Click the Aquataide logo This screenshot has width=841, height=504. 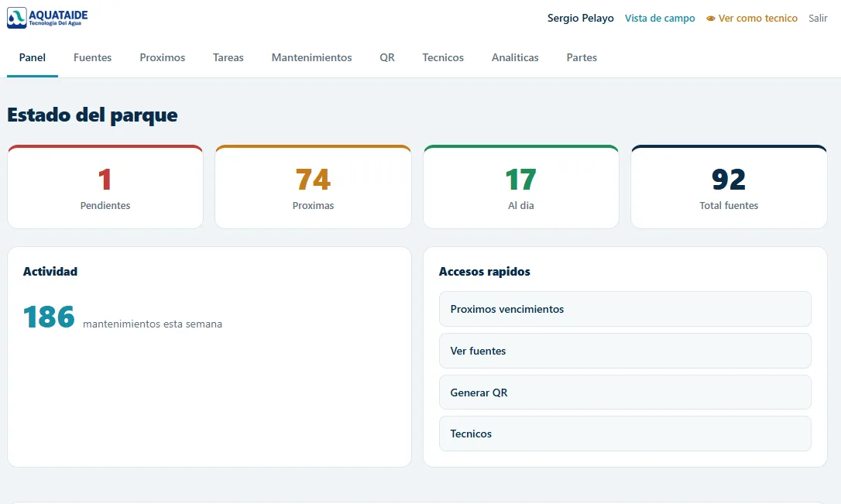pos(47,18)
